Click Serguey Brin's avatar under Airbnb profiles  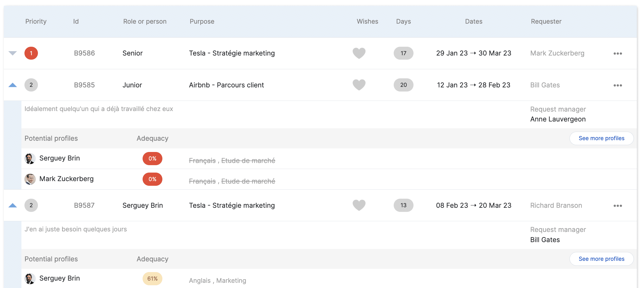(30, 159)
